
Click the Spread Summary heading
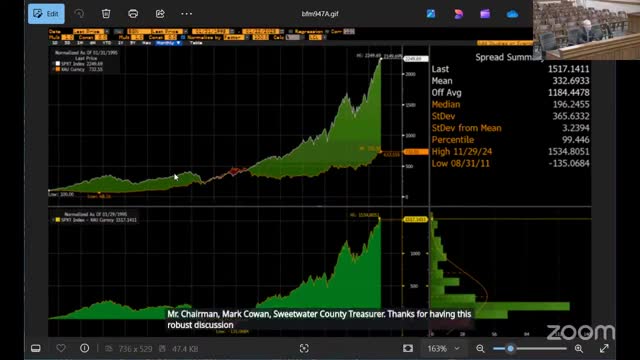[509, 57]
